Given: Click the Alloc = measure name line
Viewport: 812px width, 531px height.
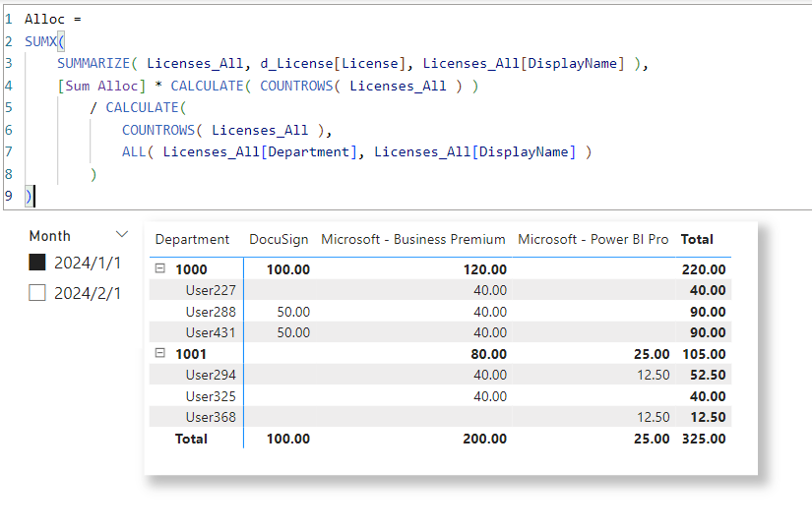Looking at the screenshot, I should (x=53, y=19).
